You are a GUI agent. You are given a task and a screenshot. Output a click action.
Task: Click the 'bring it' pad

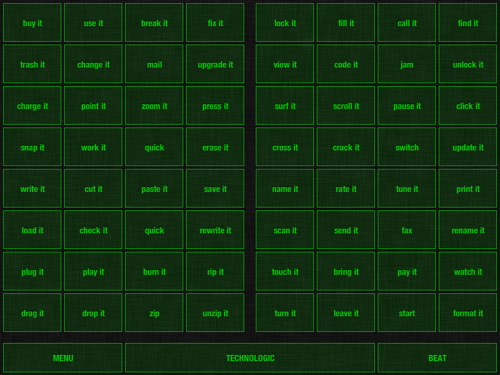pyautogui.click(x=346, y=272)
